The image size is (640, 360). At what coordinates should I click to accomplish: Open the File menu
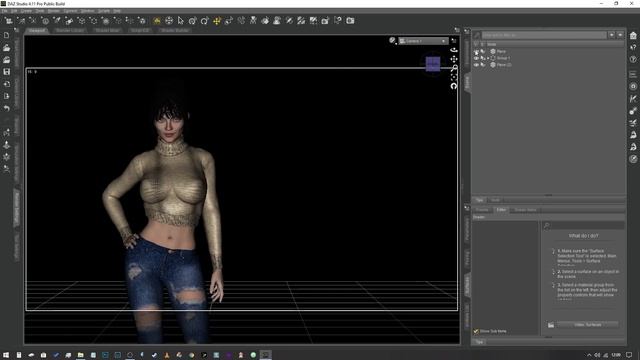click(x=4, y=11)
